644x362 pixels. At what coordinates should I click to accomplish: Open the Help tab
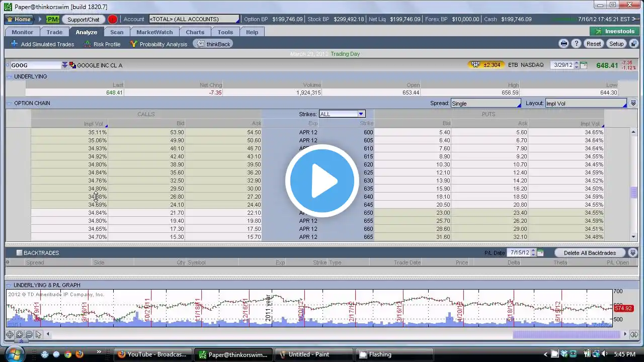click(252, 32)
